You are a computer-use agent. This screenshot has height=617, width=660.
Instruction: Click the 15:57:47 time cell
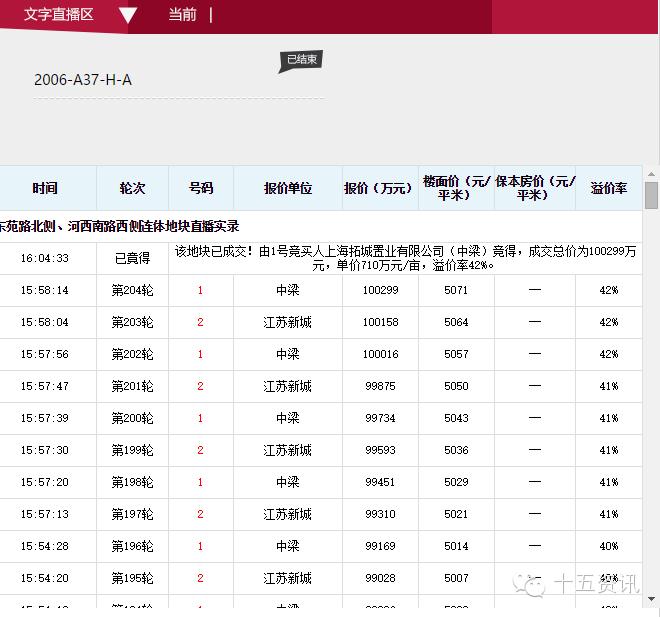pos(45,386)
